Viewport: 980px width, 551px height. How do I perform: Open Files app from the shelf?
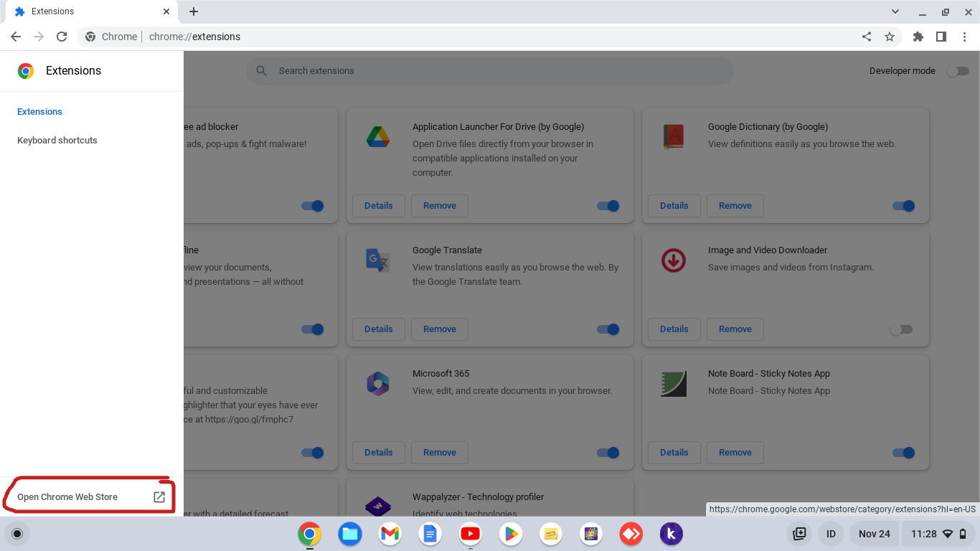(350, 534)
